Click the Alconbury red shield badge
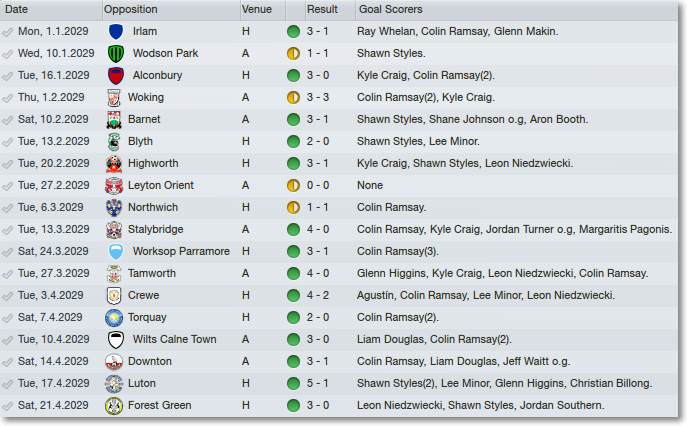Screen dimensions: 687x426 [x=116, y=76]
